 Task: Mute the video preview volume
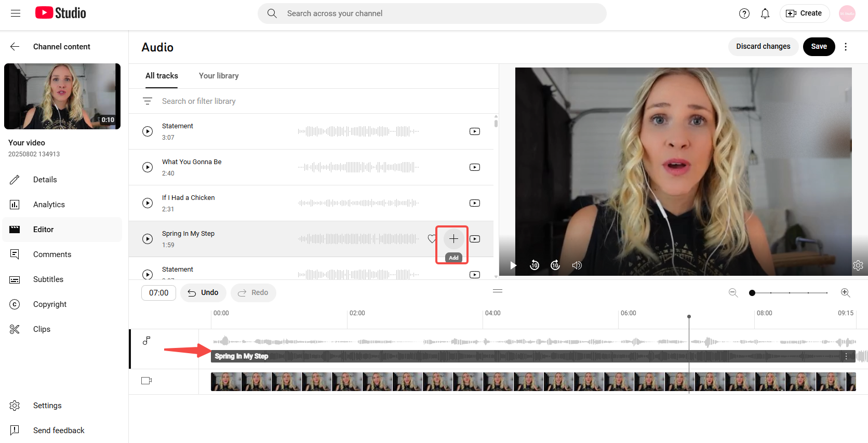[x=577, y=265]
